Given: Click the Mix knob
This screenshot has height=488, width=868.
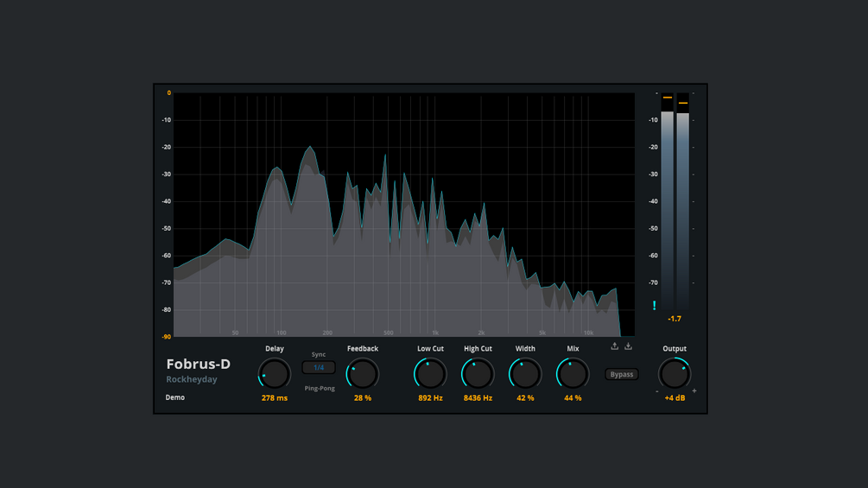Looking at the screenshot, I should coord(573,373).
